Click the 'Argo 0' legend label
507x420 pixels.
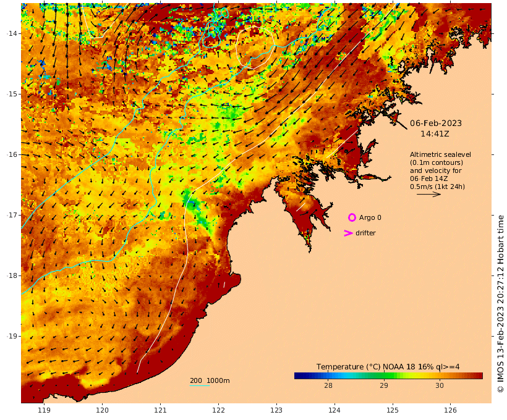click(x=370, y=218)
